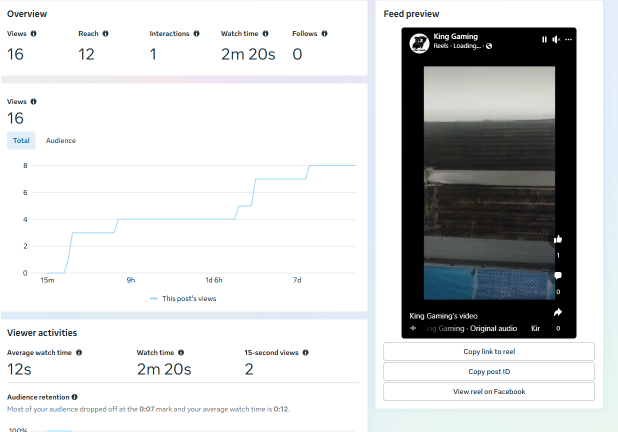Click the info icon beside Overview Watch time
Viewport: 618px width, 432px height.
(265, 34)
